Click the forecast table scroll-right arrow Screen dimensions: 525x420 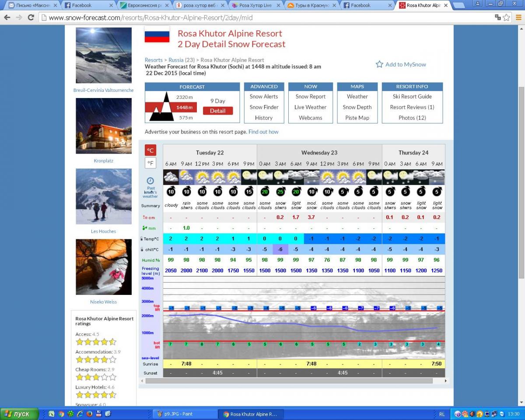[446, 381]
